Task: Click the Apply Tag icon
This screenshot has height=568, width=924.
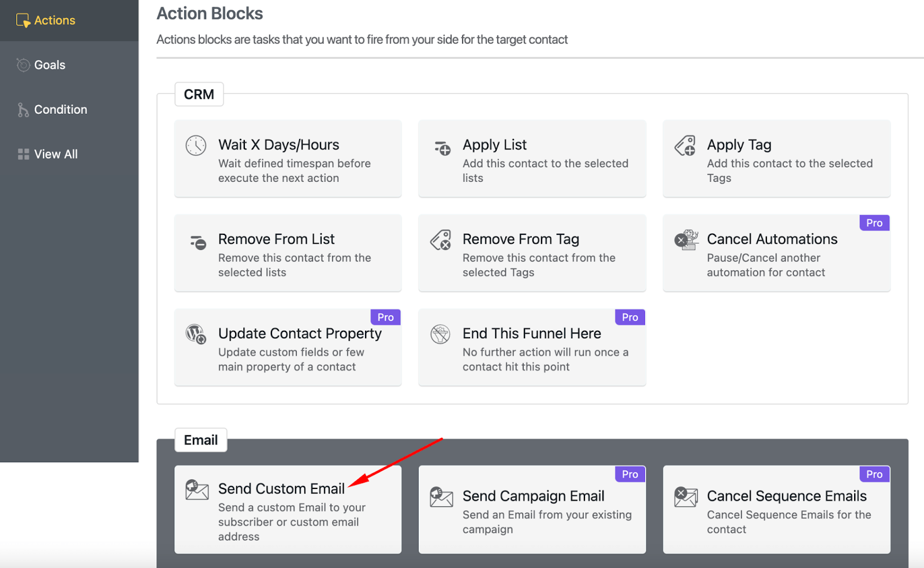Action: [x=685, y=145]
